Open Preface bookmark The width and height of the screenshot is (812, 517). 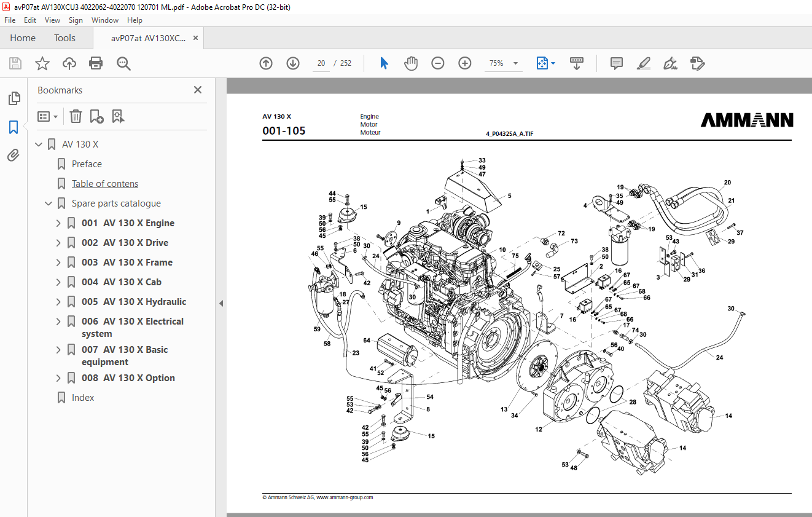click(87, 164)
